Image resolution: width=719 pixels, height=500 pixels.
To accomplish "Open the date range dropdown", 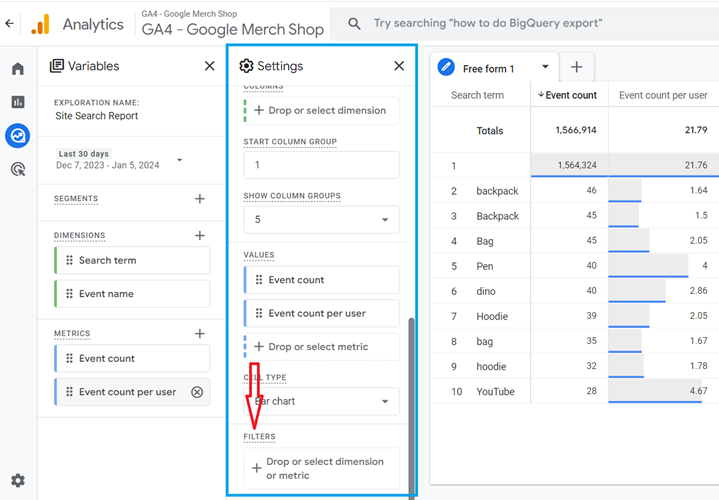I will 180,160.
